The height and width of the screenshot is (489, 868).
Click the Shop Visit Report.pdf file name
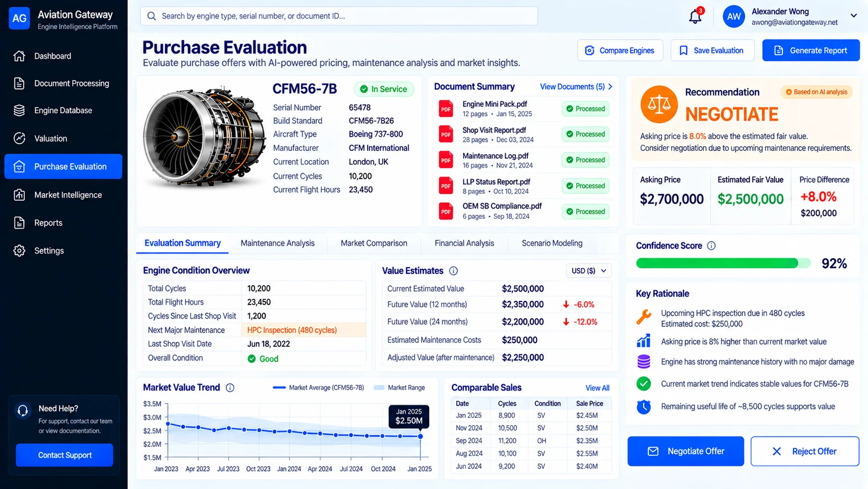click(494, 130)
